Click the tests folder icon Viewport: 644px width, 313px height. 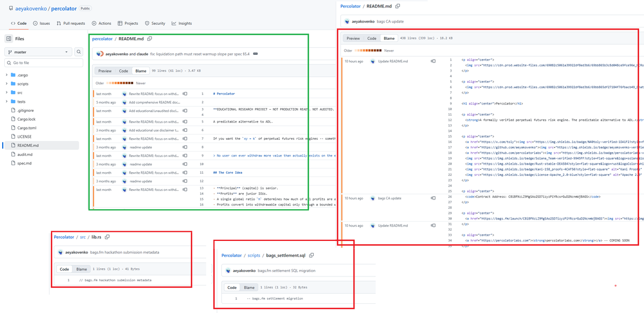[13, 102]
